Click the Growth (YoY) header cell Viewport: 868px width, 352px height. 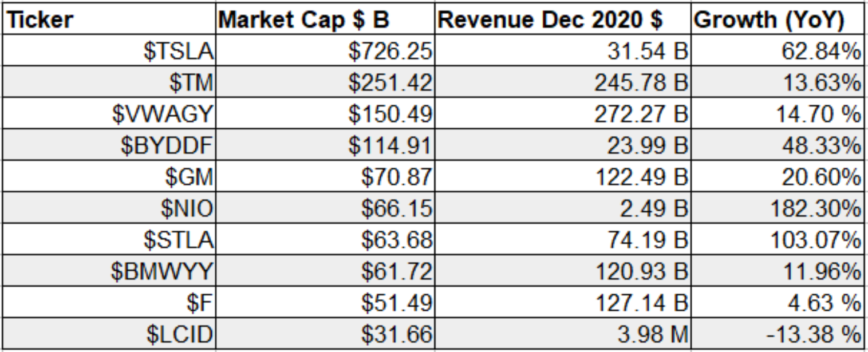click(777, 20)
